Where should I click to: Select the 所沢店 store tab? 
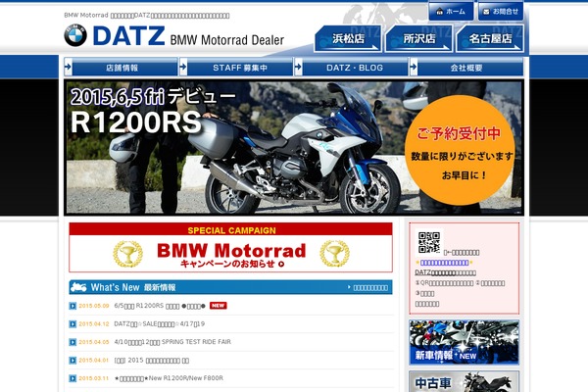(x=418, y=38)
